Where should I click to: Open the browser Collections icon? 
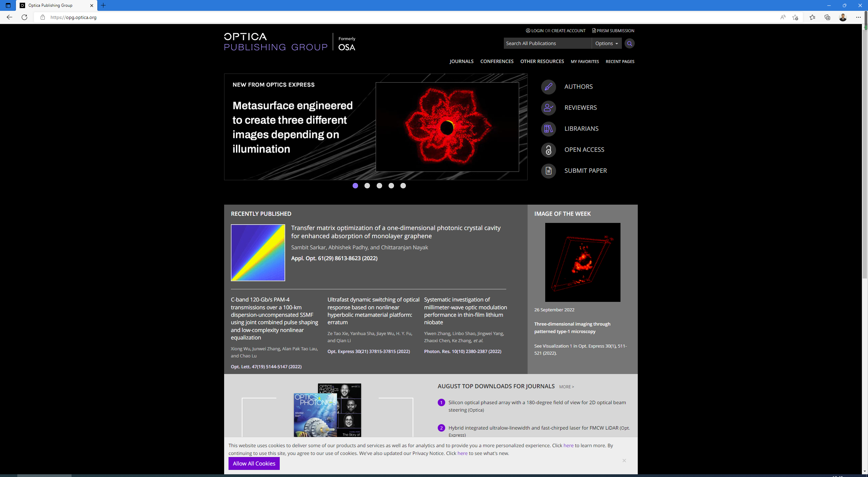(x=827, y=17)
